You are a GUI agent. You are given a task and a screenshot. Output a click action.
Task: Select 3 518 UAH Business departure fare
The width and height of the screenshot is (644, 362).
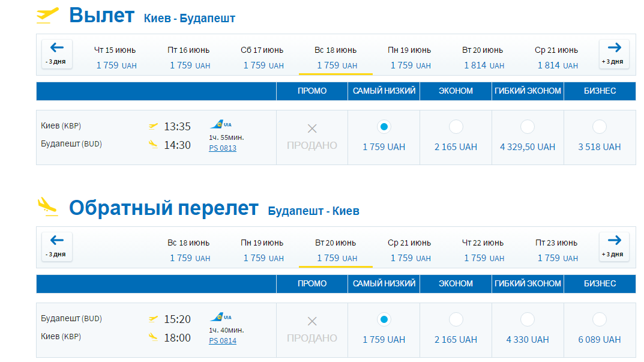599,127
